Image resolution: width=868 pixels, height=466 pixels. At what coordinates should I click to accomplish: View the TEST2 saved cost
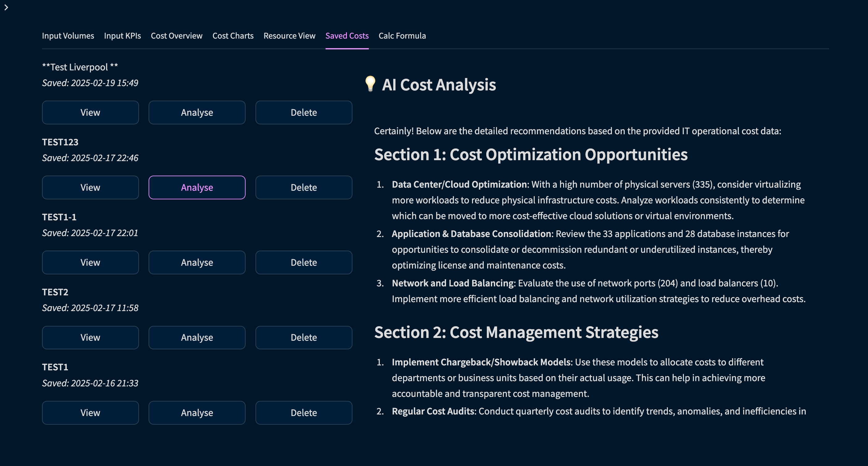tap(90, 337)
